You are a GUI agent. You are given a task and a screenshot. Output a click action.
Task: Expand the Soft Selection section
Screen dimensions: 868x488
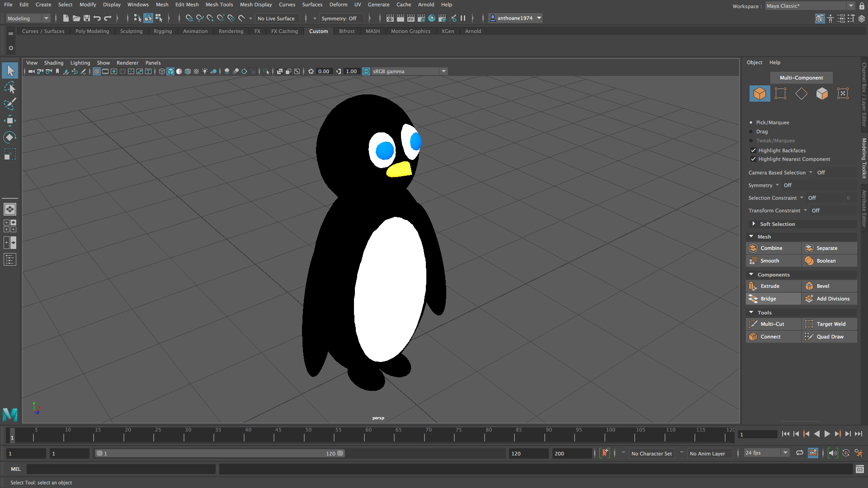pyautogui.click(x=753, y=224)
